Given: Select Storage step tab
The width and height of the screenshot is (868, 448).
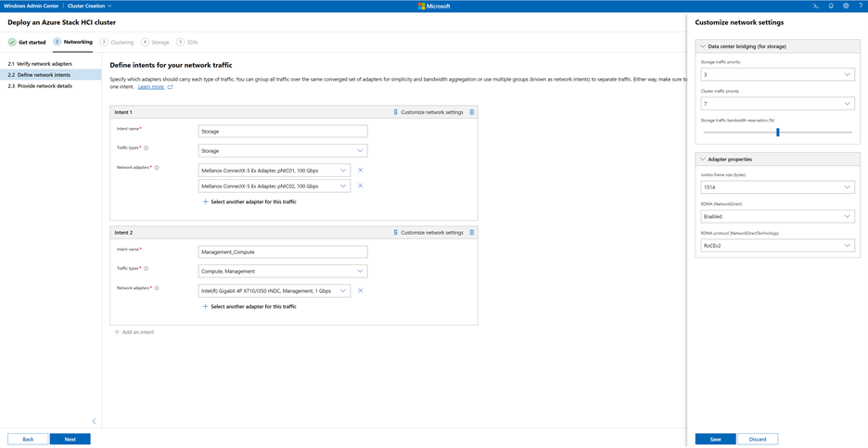Looking at the screenshot, I should click(156, 42).
